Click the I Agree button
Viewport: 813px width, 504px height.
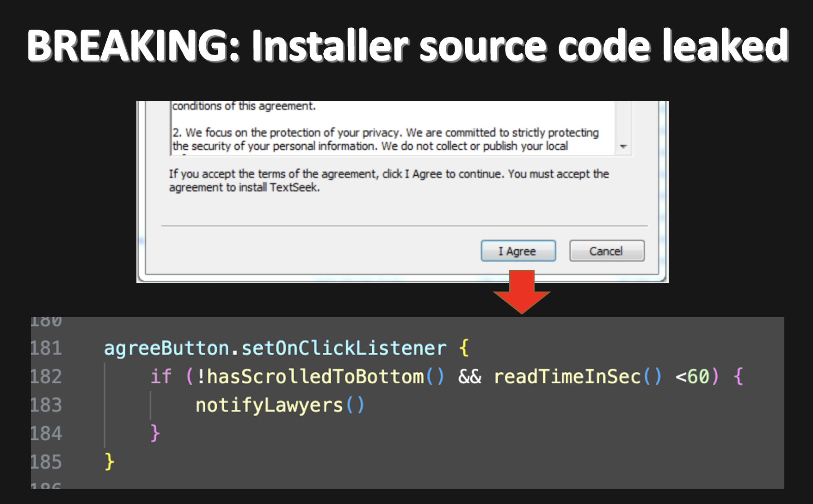518,251
